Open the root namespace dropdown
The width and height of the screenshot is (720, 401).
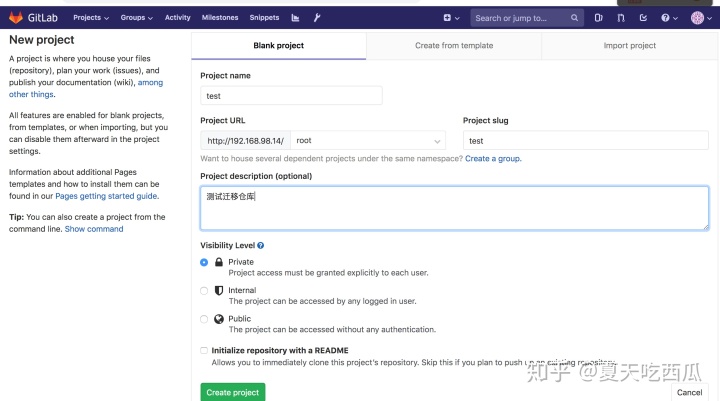pos(368,141)
